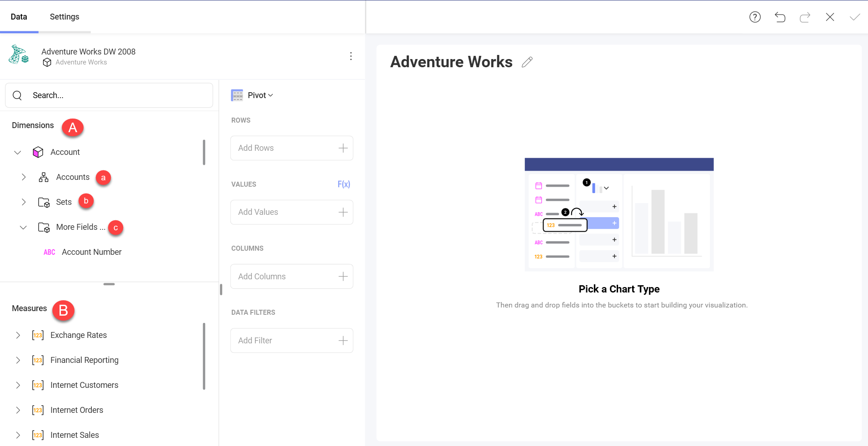Screen dimensions: 868x446
Task: Expand the Exchange Rates measure group
Action: [18, 335]
